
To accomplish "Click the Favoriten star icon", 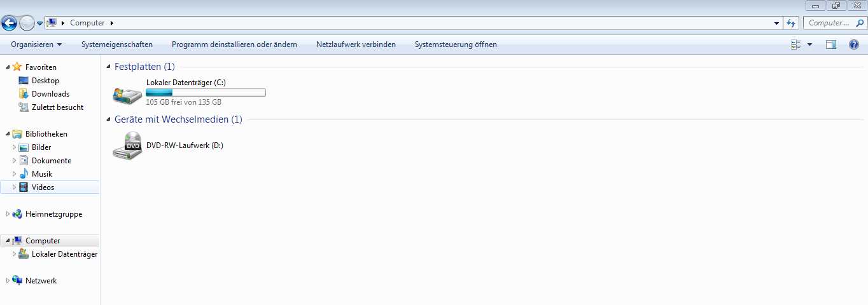I will pos(17,67).
